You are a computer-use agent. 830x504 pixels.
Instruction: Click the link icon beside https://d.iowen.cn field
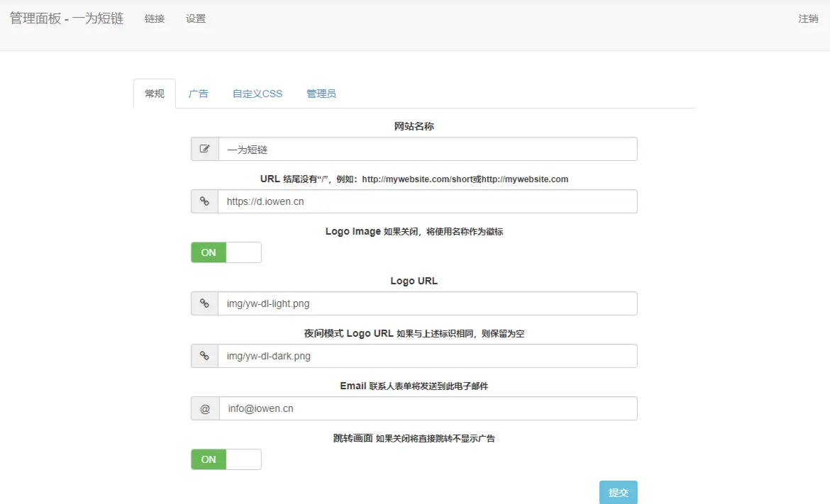pyautogui.click(x=205, y=201)
